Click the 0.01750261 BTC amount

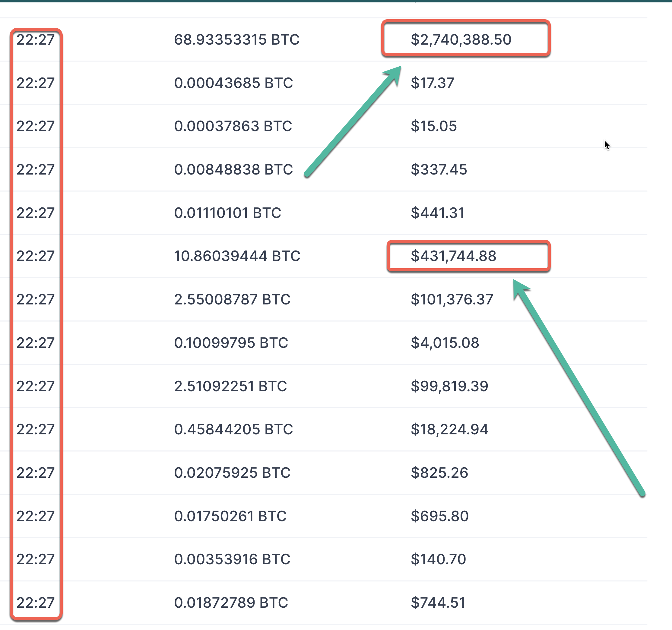(230, 516)
